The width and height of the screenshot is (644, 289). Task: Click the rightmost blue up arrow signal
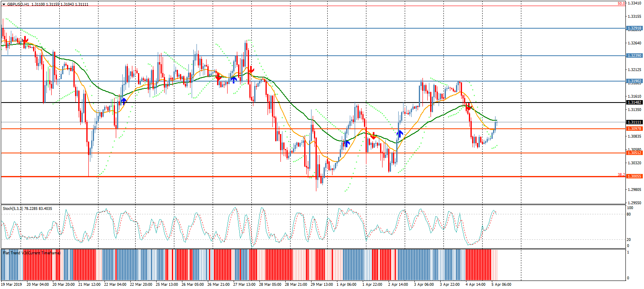coord(399,133)
